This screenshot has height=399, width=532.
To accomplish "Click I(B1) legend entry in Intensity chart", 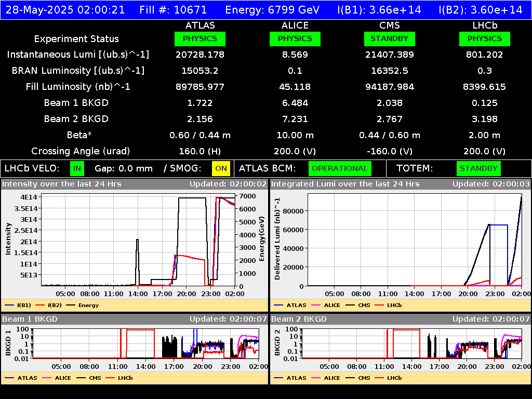I will [18, 305].
